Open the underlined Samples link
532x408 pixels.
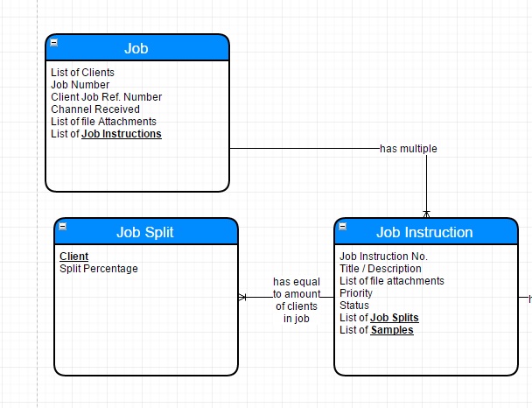click(x=392, y=330)
